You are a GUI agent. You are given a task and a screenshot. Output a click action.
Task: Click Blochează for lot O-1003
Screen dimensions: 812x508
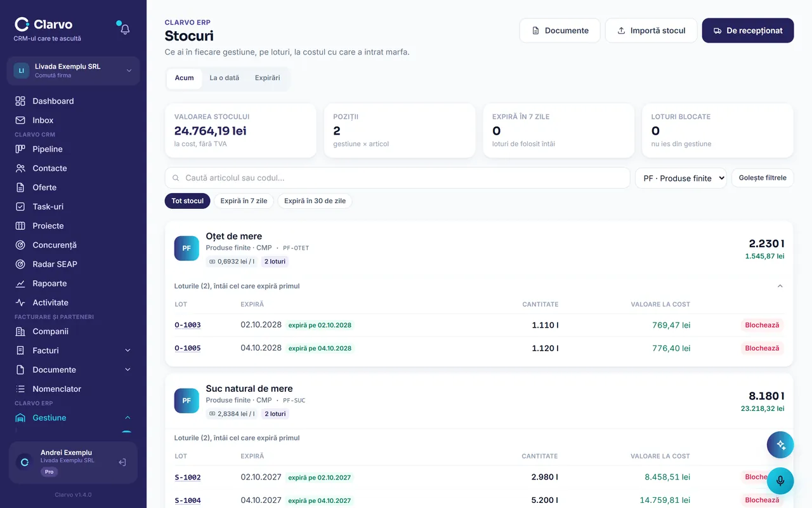pos(762,325)
